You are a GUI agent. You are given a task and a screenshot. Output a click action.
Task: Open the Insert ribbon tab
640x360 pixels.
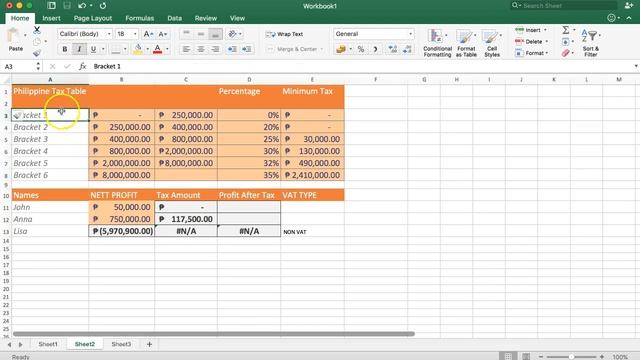(x=51, y=18)
